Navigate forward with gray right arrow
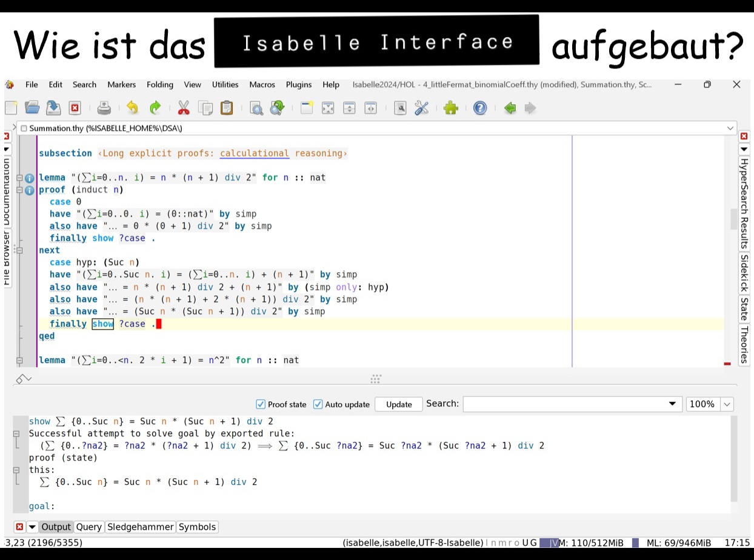 coord(530,108)
